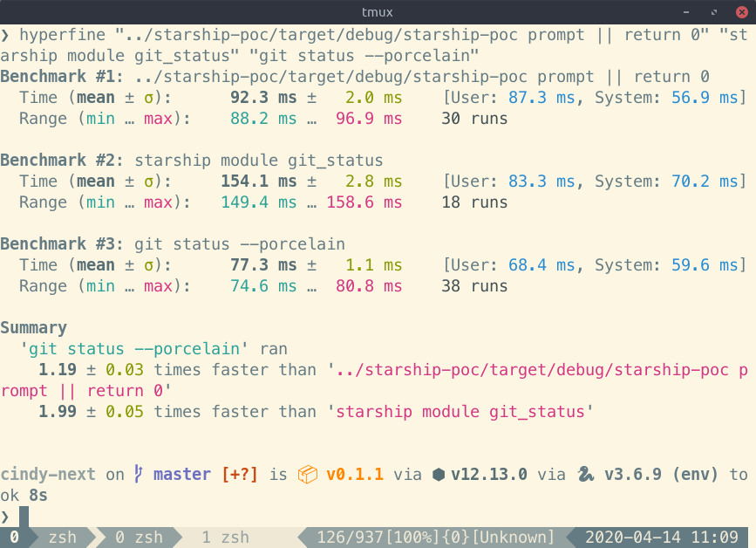Click the git status indicator [+?]
The image size is (756, 548).
pos(240,475)
